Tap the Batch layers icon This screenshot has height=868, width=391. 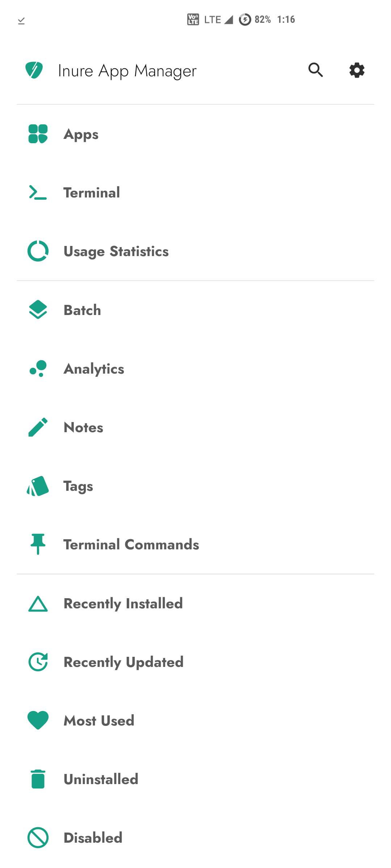pos(38,310)
